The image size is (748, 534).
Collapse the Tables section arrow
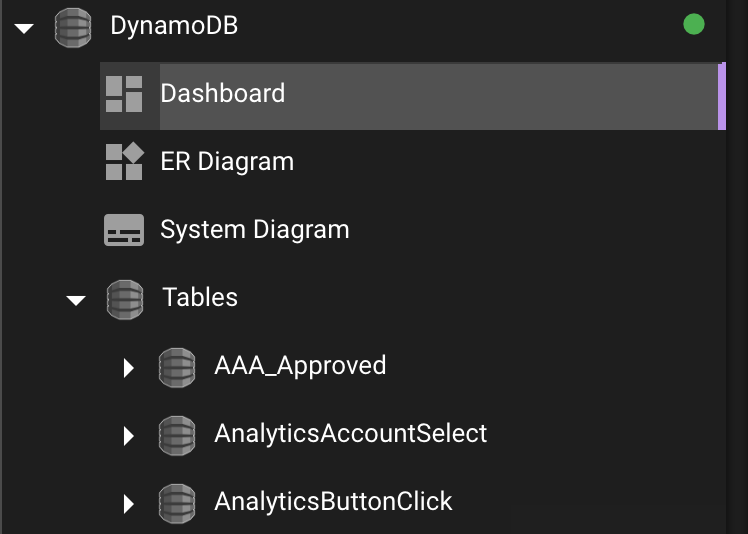pyautogui.click(x=76, y=300)
